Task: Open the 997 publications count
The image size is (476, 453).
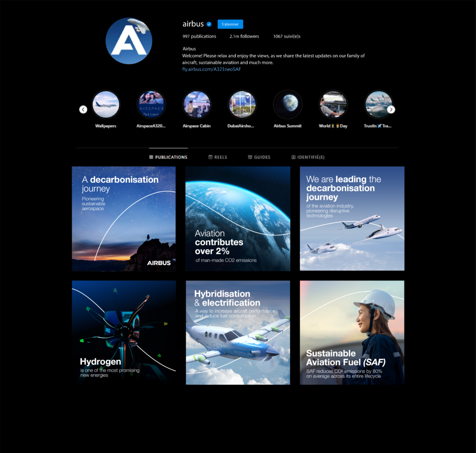Action: (199, 36)
